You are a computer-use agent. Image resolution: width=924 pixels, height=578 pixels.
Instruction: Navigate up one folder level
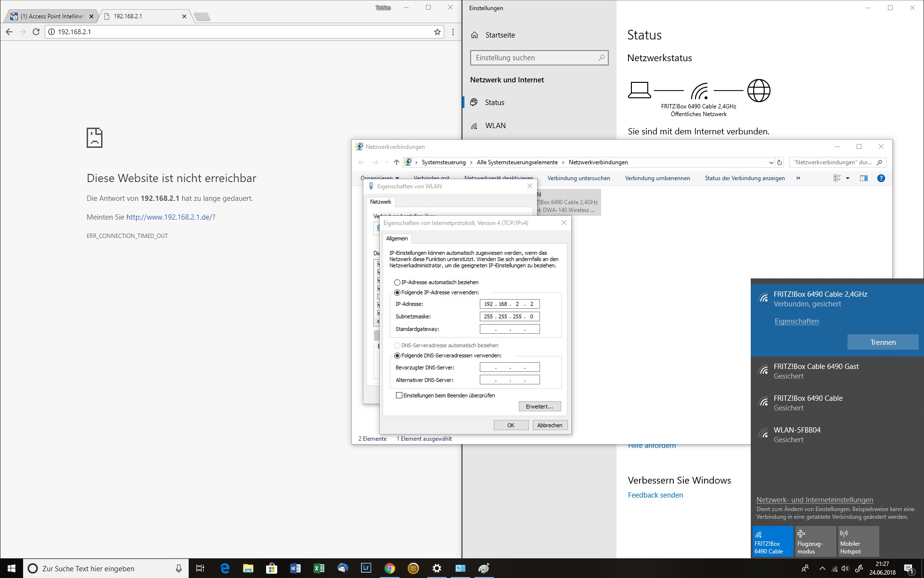[396, 162]
